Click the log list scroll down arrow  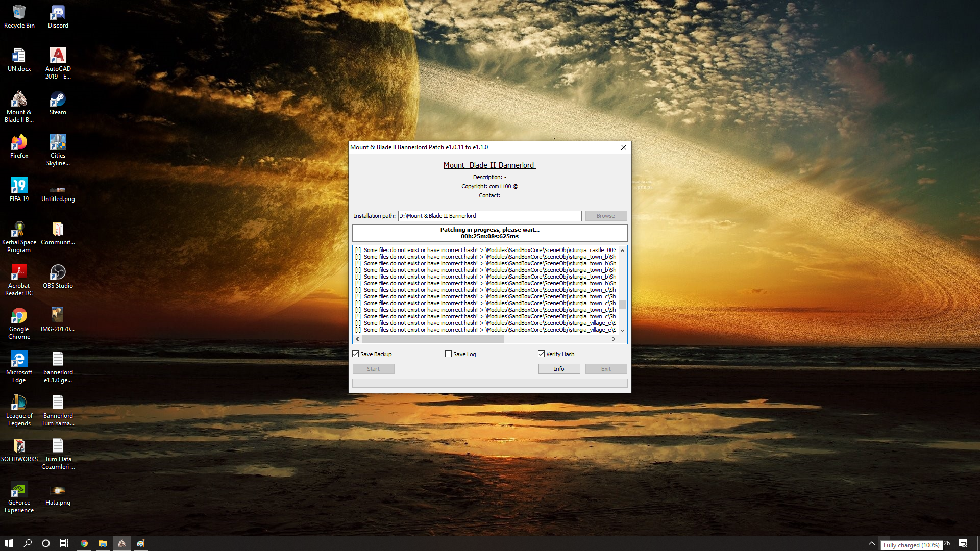pyautogui.click(x=622, y=331)
